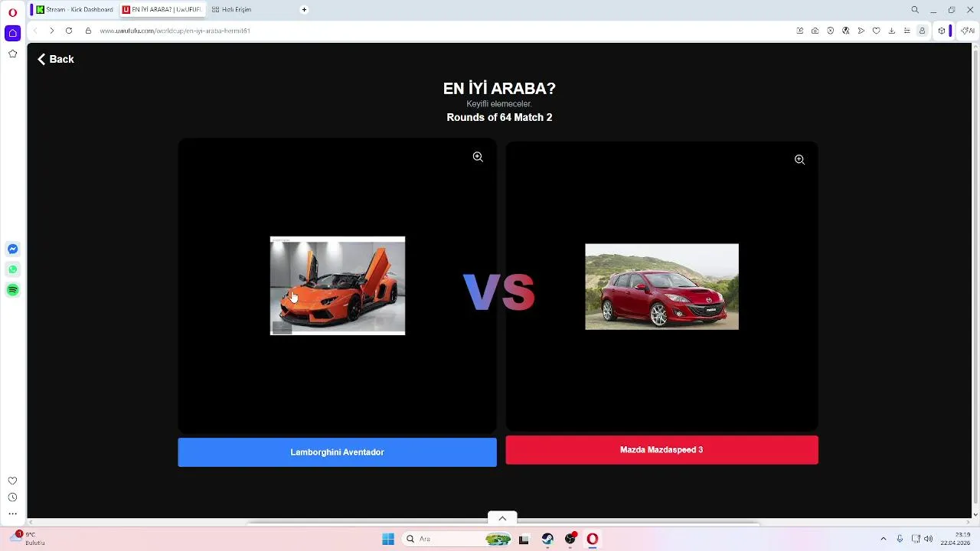This screenshot has width=980, height=551.
Task: Vote for Mazda Mazdaspeed 3 button
Action: (x=661, y=450)
